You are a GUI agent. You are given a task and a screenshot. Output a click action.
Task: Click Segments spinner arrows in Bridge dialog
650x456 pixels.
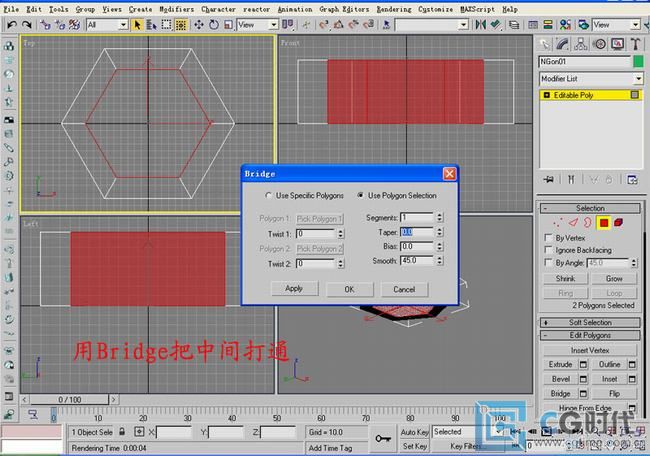(439, 217)
